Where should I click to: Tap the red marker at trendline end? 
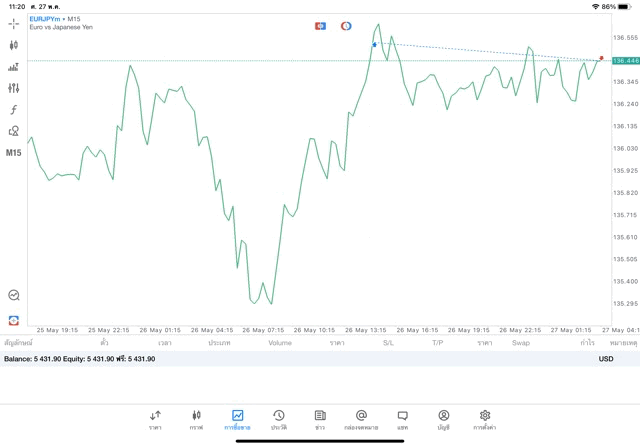pos(601,58)
